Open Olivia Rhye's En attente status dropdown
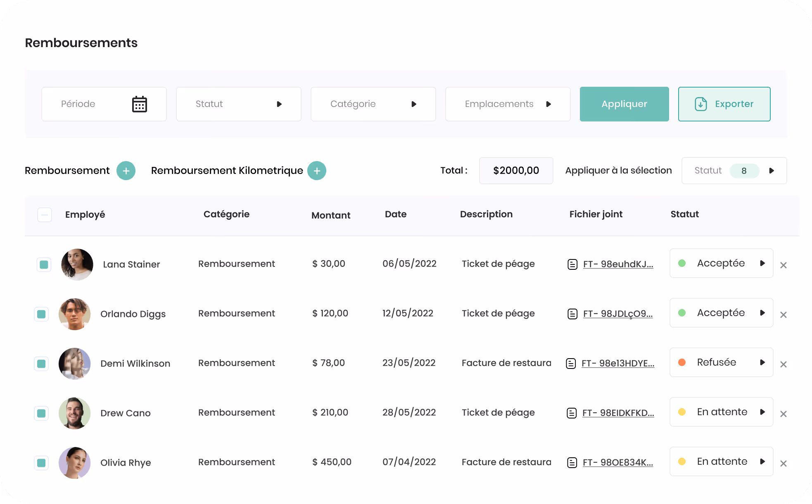 722,461
